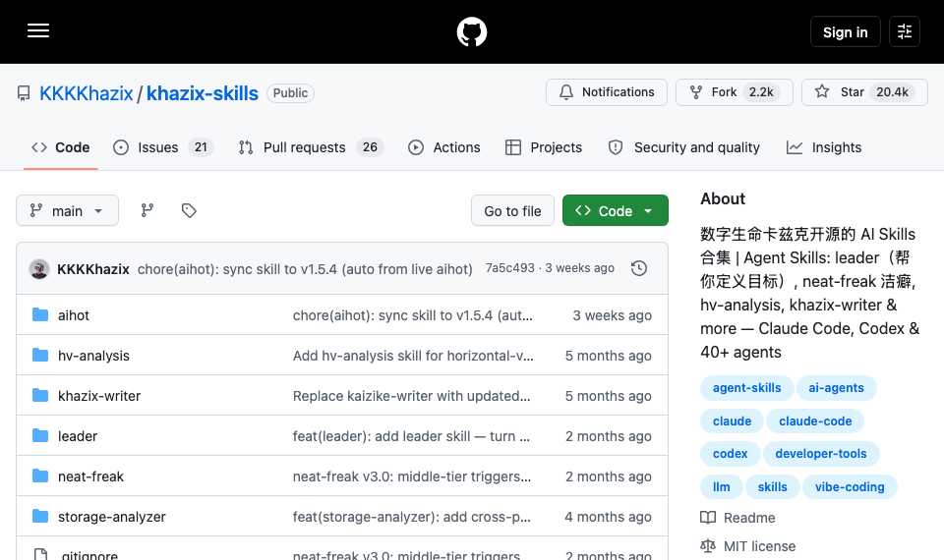
Task: Open the Projects tab
Action: point(544,147)
